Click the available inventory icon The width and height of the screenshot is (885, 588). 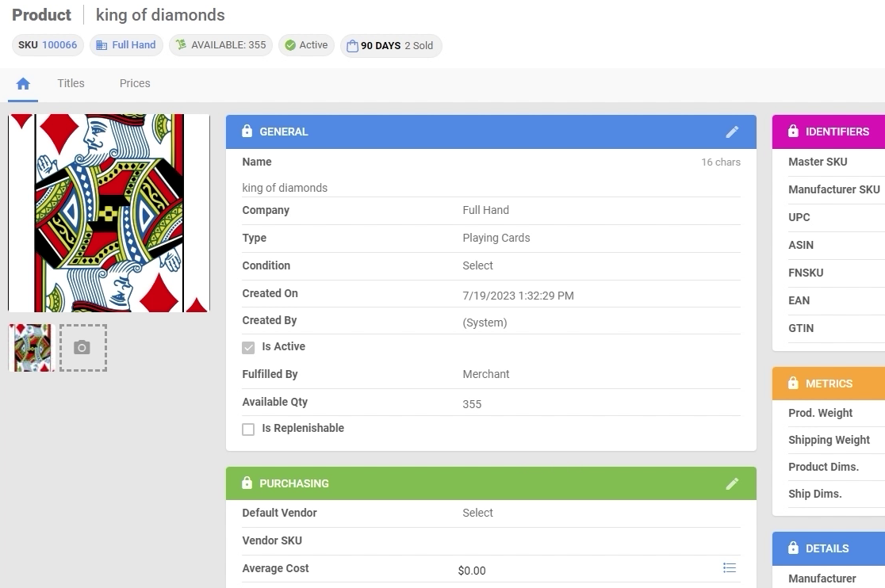pyautogui.click(x=181, y=44)
